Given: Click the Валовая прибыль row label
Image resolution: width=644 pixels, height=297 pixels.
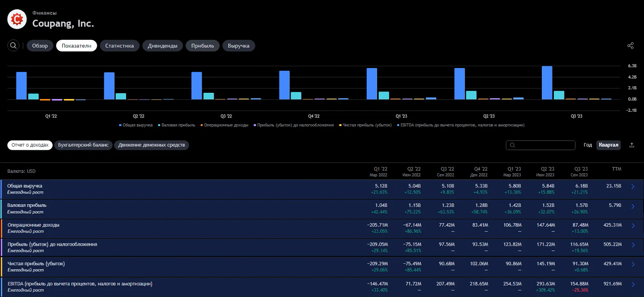Looking at the screenshot, I should 27,206.
